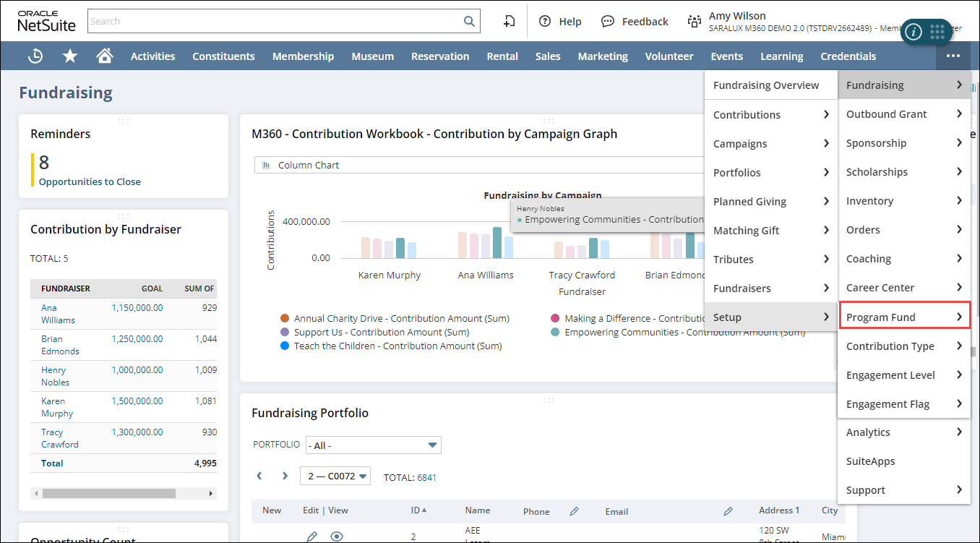980x543 pixels.
Task: Click the Create New document icon
Action: tap(510, 22)
